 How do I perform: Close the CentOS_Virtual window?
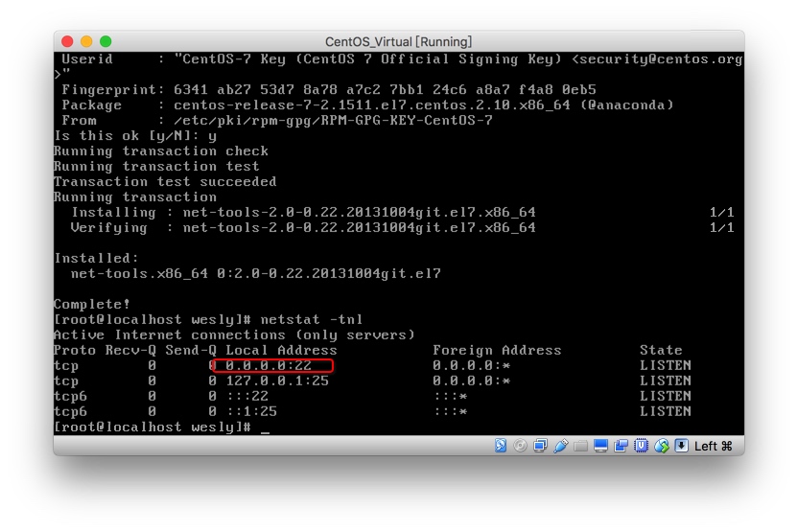pos(67,41)
